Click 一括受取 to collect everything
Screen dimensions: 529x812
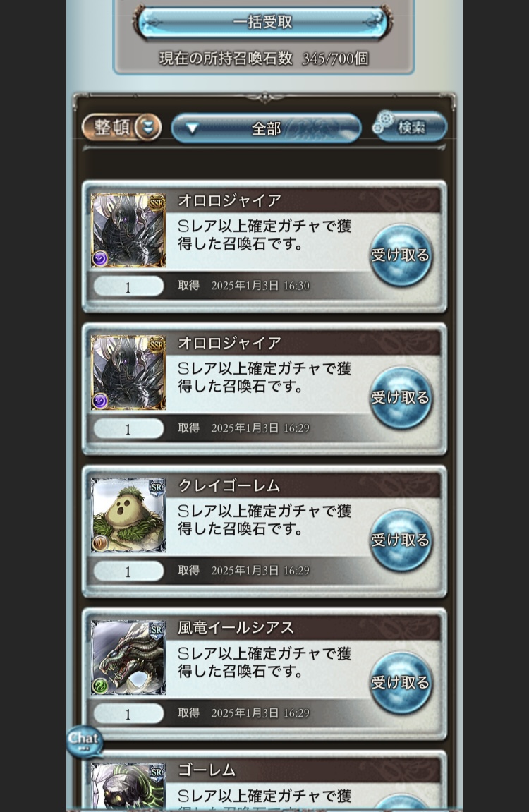pyautogui.click(x=262, y=23)
